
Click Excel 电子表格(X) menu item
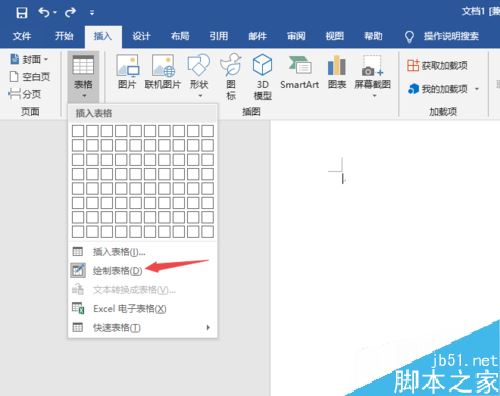pos(143,309)
